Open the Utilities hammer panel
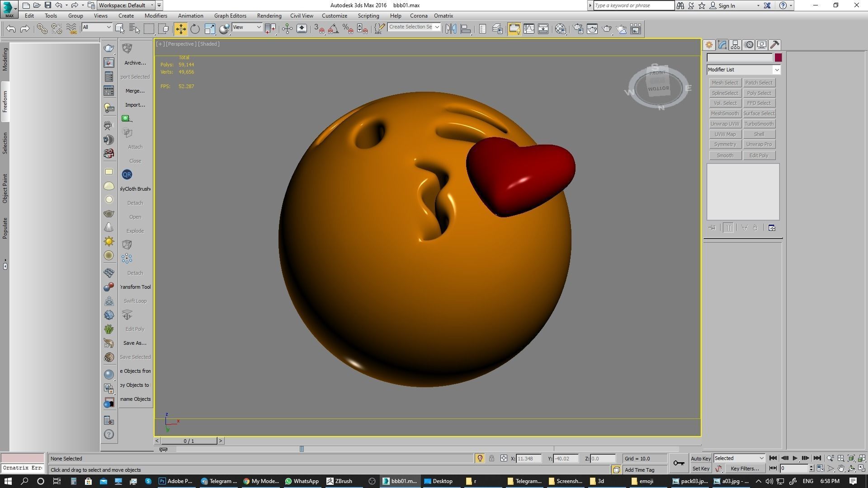The height and width of the screenshot is (488, 868). tap(775, 45)
